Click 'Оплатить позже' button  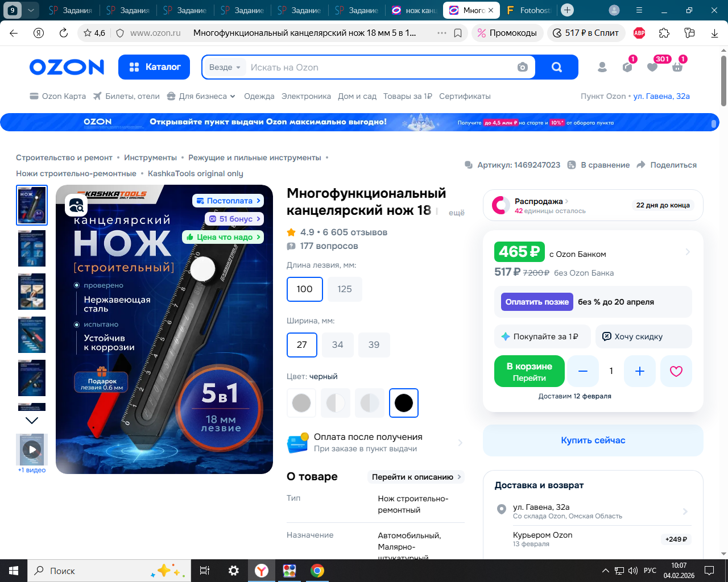tap(537, 302)
